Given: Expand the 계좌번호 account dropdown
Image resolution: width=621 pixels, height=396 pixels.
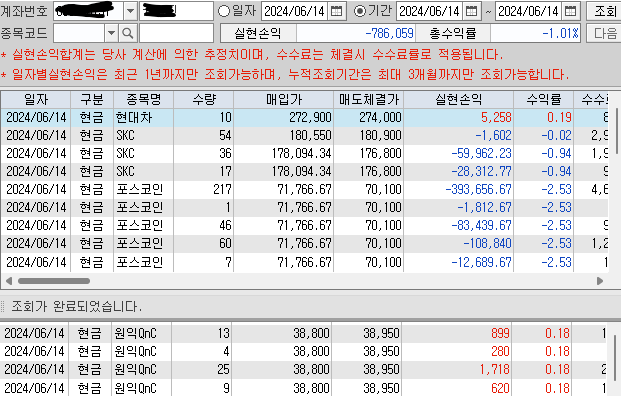Looking at the screenshot, I should [x=130, y=11].
